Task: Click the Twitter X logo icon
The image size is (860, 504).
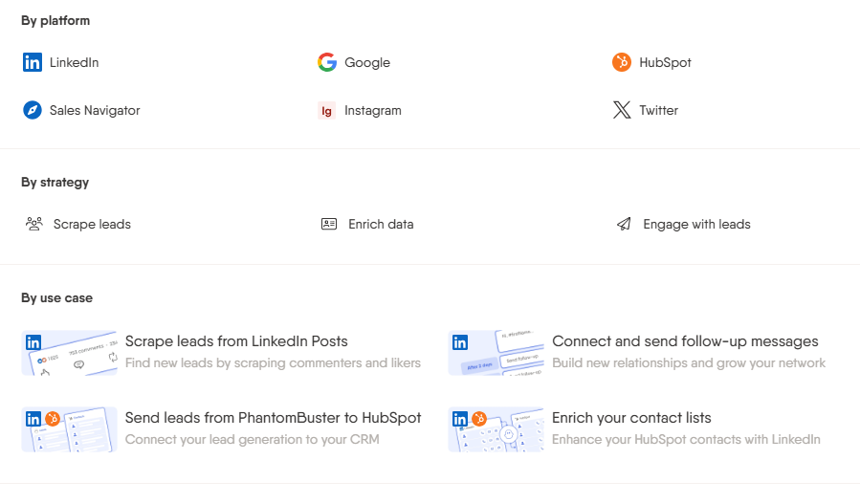Action: [x=622, y=110]
